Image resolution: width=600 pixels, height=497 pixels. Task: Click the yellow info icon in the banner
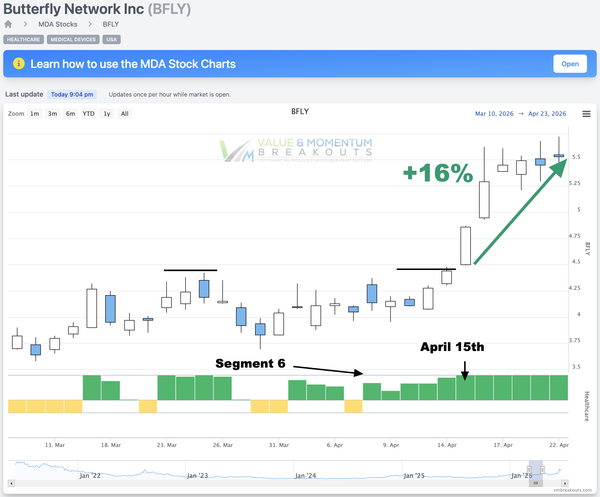(x=19, y=64)
